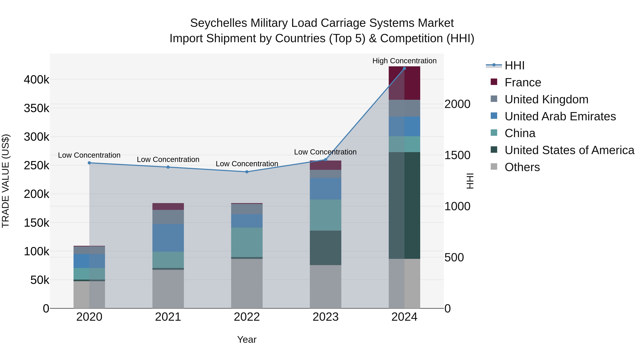Screen dimensions: 644x362
Task: Click the China legend color swatch
Action: point(494,132)
